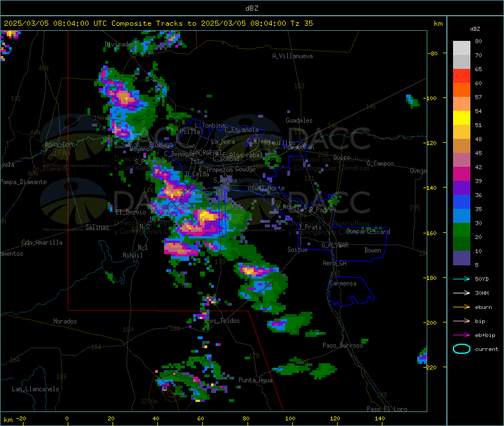
Task: Click the Los_Toldos map label
Action: tap(223, 321)
